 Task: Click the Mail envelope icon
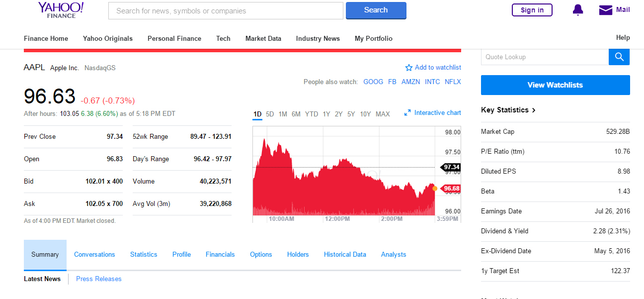pyautogui.click(x=605, y=10)
